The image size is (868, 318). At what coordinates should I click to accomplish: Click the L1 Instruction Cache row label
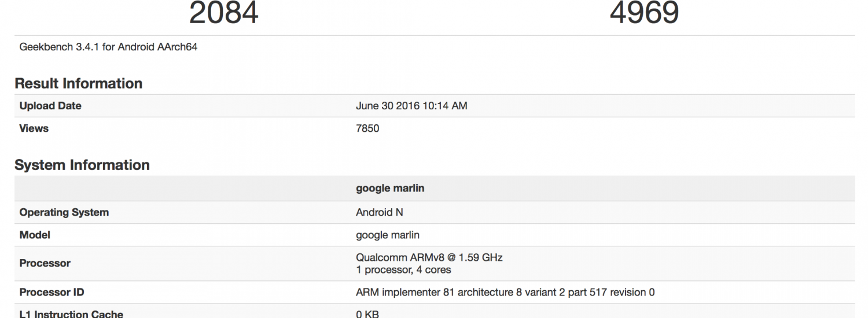[71, 314]
